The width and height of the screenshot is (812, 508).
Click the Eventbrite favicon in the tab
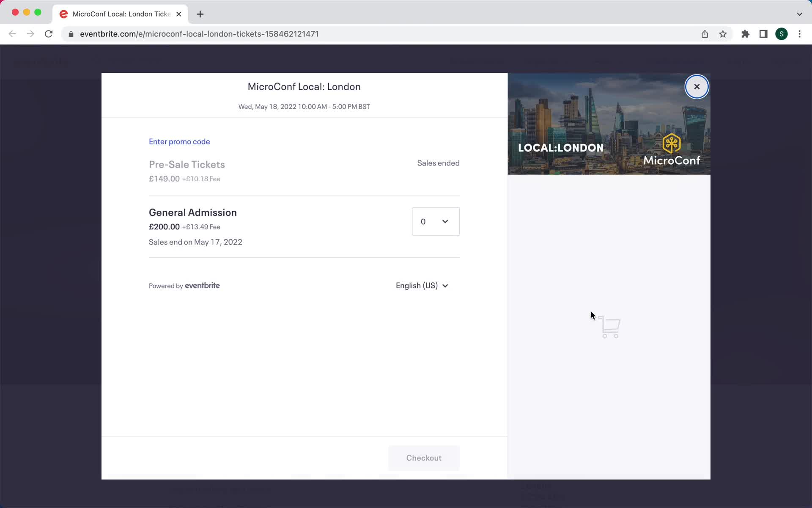(63, 14)
